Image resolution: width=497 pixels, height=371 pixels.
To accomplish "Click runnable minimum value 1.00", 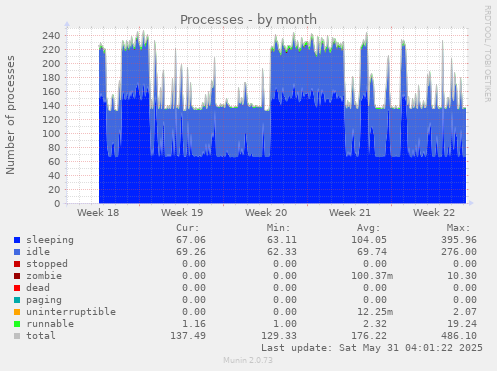I will tap(285, 324).
